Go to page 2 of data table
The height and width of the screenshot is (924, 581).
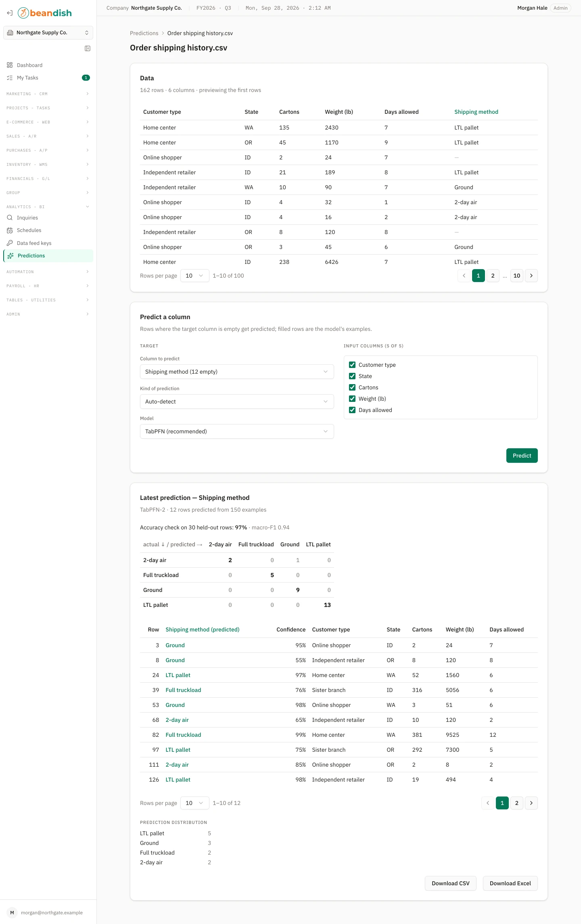pos(493,276)
